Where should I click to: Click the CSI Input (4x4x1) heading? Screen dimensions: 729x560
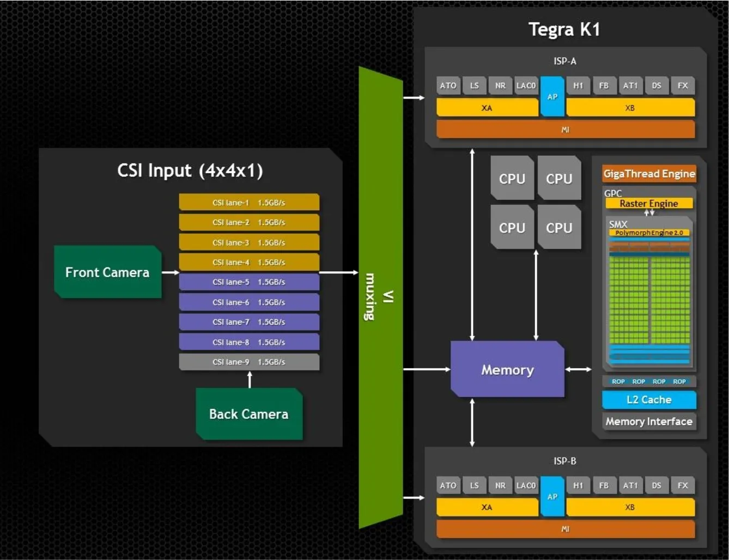(x=190, y=171)
